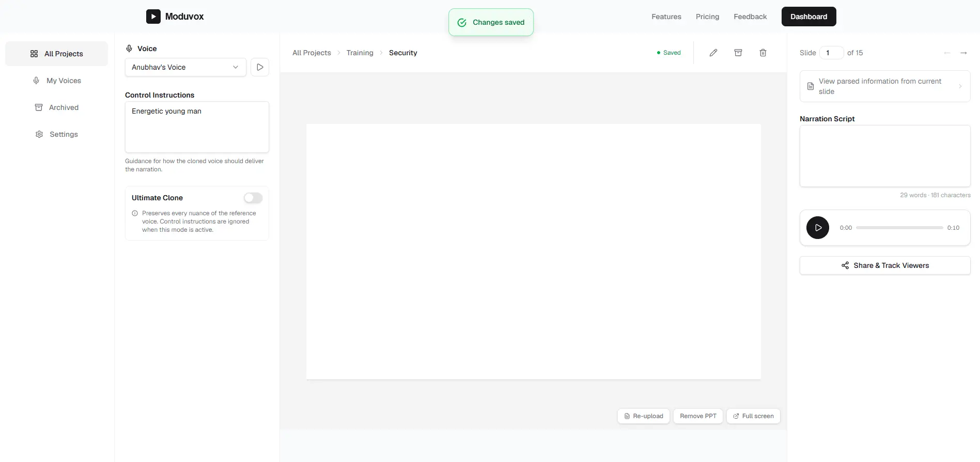Go to the previous slide arrow
This screenshot has height=462, width=980.
pyautogui.click(x=947, y=53)
